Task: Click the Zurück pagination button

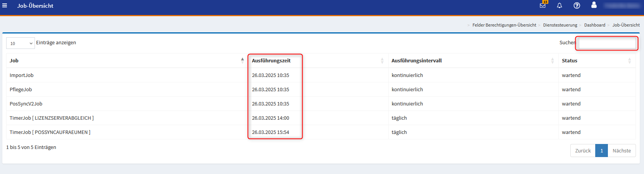Action: click(x=583, y=151)
